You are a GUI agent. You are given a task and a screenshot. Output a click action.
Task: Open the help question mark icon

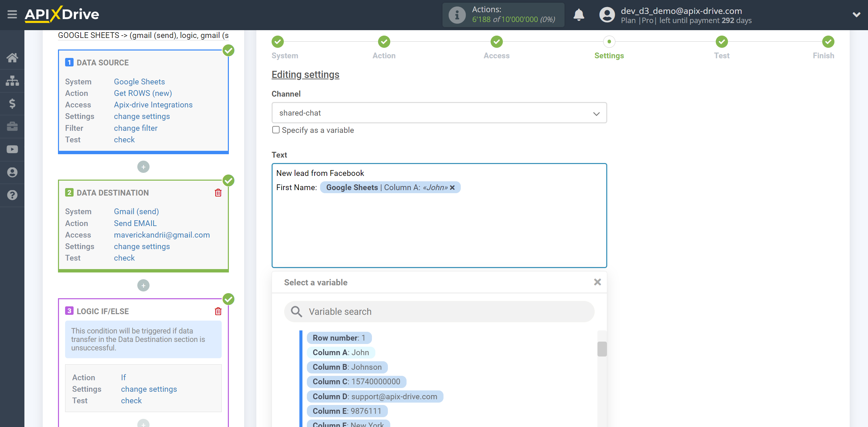point(12,195)
